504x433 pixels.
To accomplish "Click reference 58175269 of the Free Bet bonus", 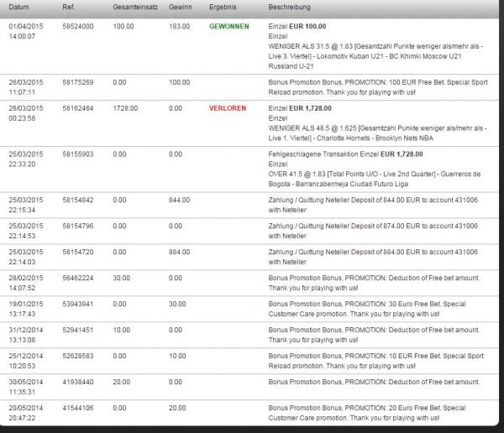I will (x=77, y=82).
